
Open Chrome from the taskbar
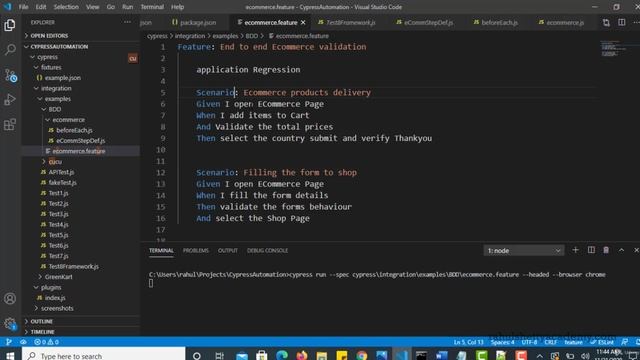tap(362, 356)
